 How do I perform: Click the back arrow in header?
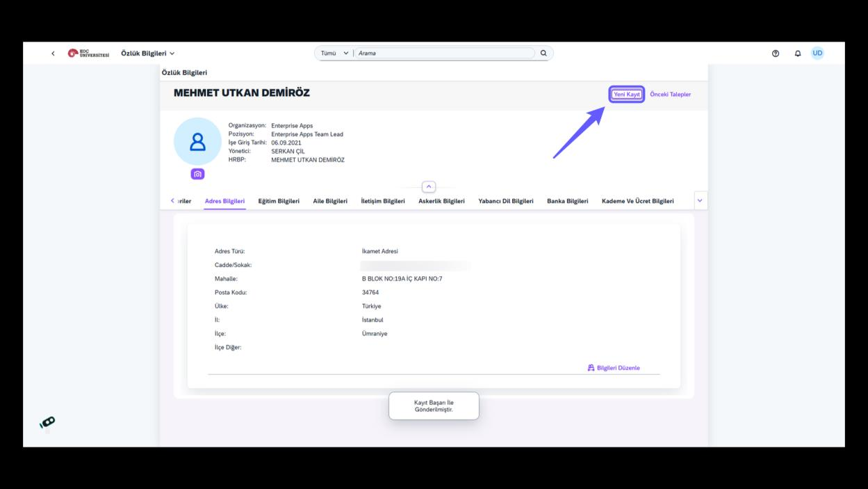pyautogui.click(x=54, y=54)
